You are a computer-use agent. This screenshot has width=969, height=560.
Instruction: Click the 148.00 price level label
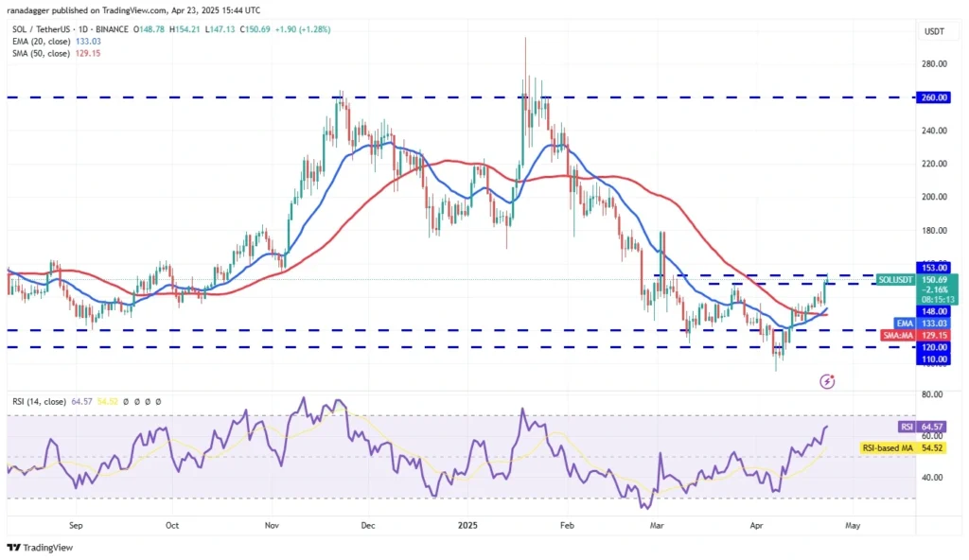pos(934,311)
